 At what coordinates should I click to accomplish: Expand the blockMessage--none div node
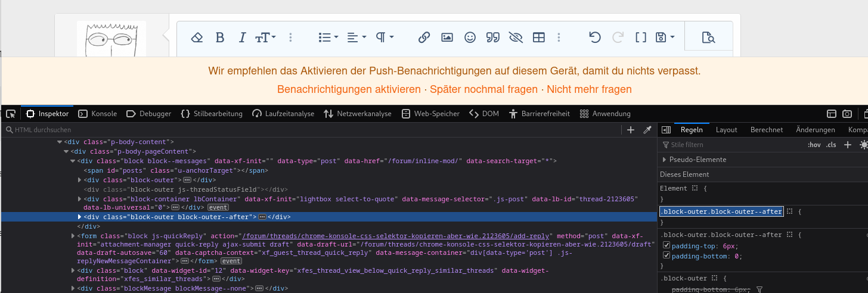(x=73, y=288)
